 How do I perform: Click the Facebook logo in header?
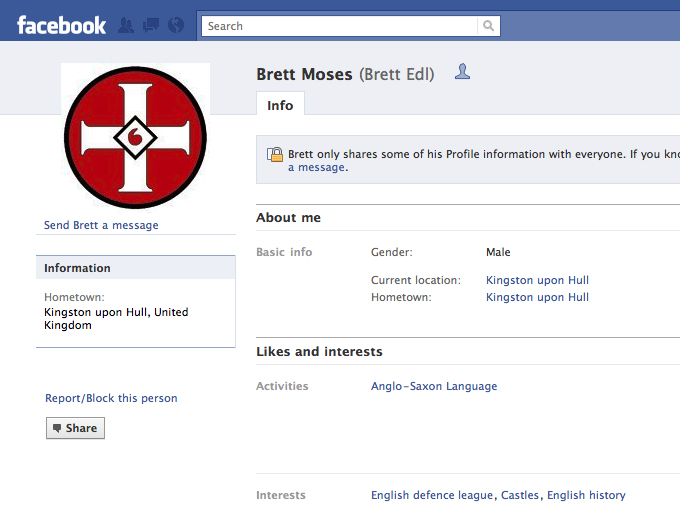(x=61, y=25)
